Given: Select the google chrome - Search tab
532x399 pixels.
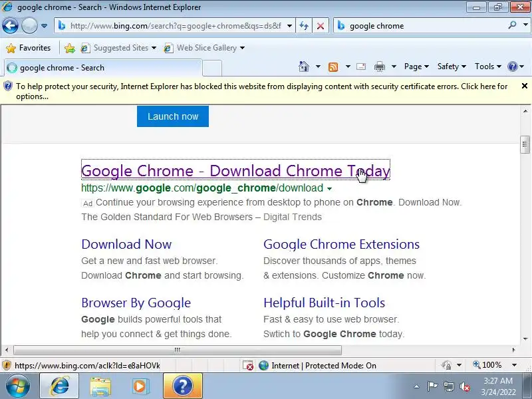Looking at the screenshot, I should [103, 68].
